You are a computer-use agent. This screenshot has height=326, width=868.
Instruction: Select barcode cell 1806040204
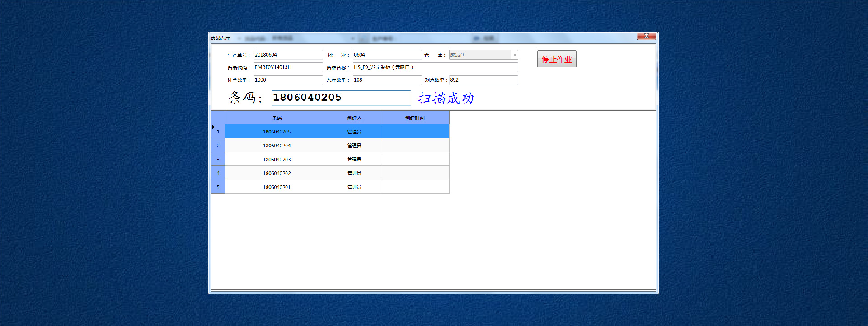[x=277, y=146]
